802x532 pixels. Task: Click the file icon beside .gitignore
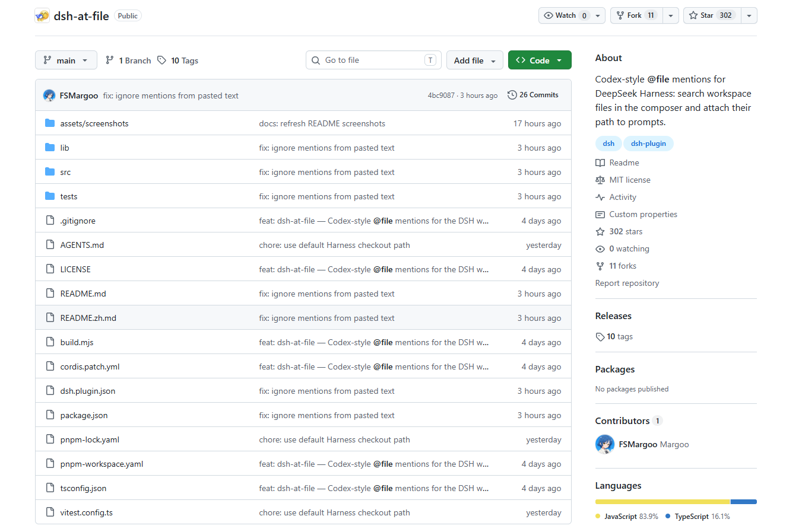point(50,221)
